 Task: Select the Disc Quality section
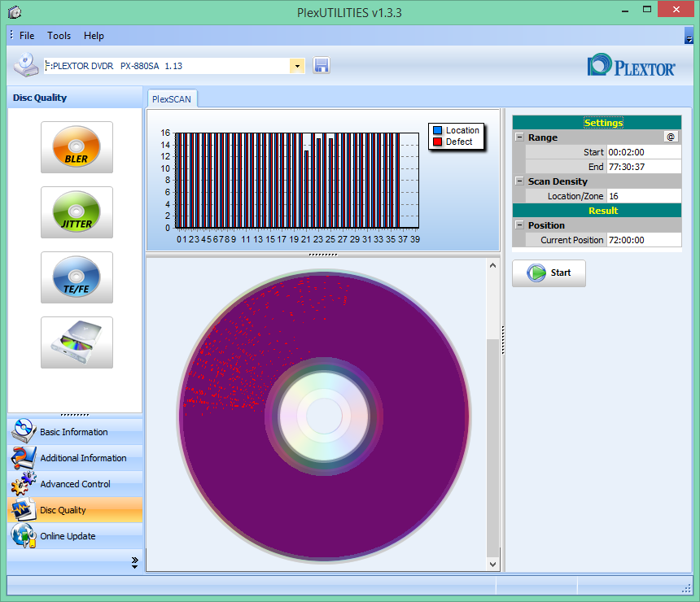(75, 509)
